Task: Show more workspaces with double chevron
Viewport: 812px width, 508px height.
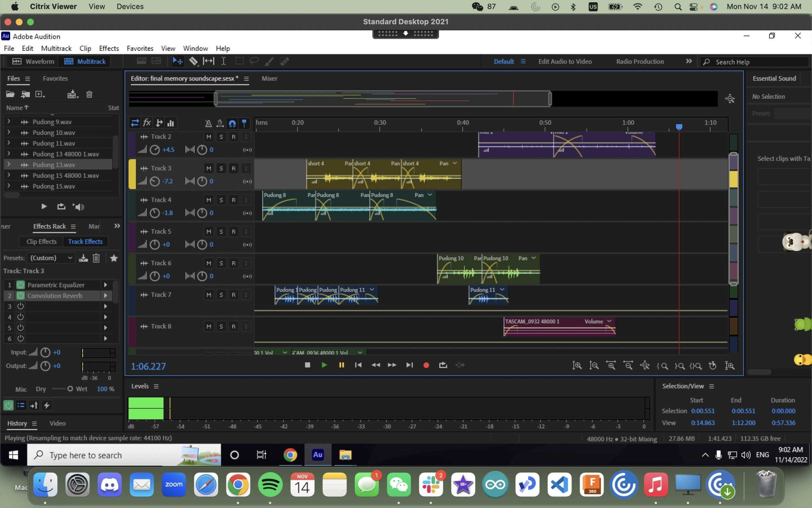Action: 689,61
